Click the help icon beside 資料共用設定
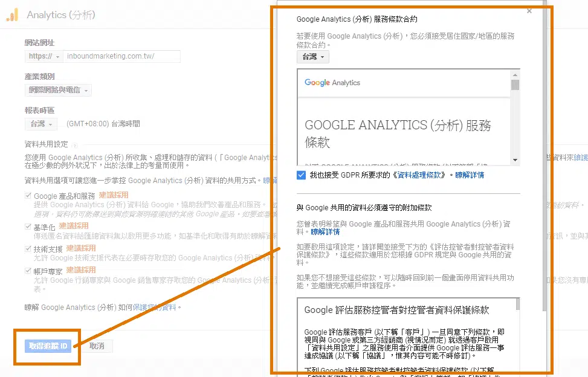Viewport: 588px width, 377px height. [74, 146]
